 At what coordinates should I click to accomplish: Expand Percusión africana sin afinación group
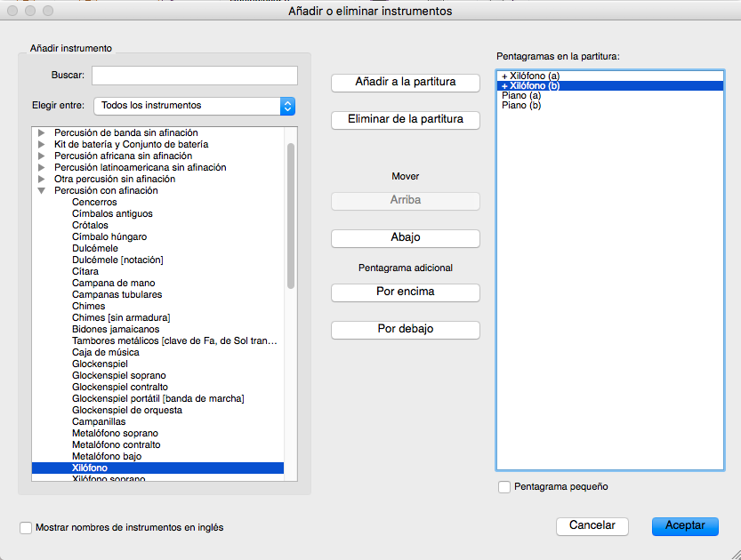[41, 156]
